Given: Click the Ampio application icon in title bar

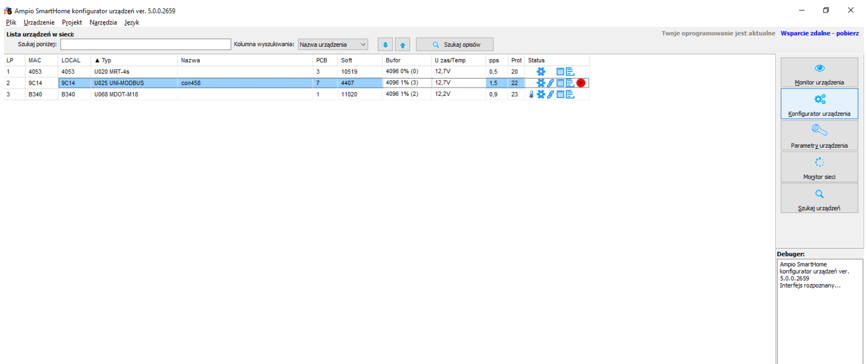Looking at the screenshot, I should pos(8,10).
